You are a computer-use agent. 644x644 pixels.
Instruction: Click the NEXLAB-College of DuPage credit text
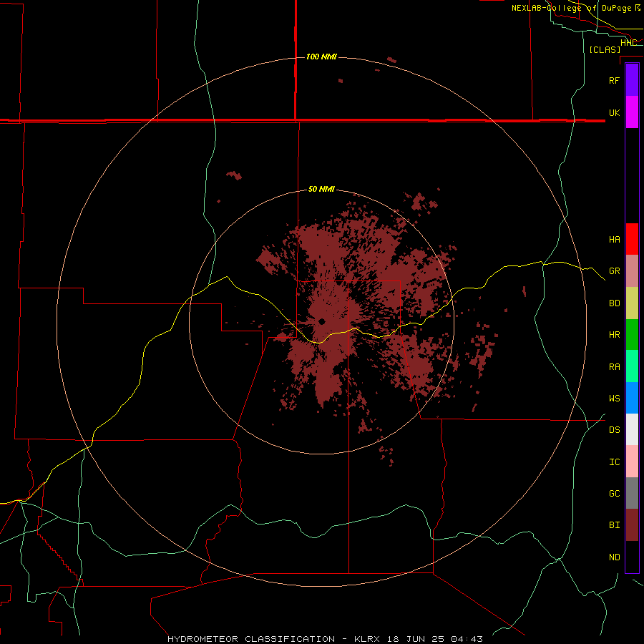pyautogui.click(x=576, y=8)
